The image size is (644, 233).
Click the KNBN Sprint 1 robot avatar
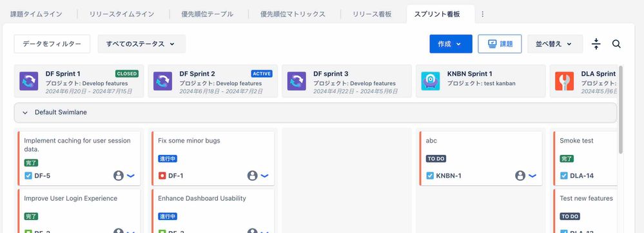pyautogui.click(x=431, y=81)
